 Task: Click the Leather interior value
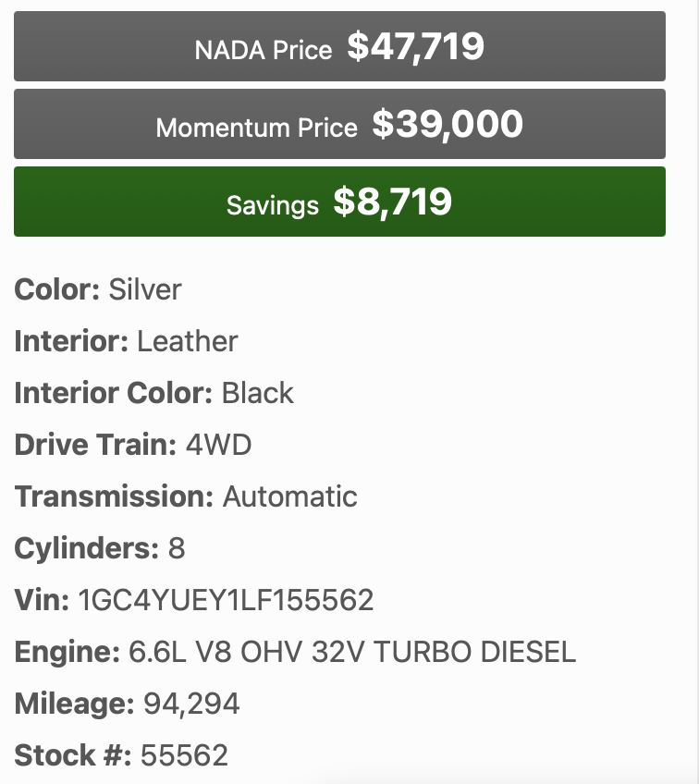tap(188, 341)
